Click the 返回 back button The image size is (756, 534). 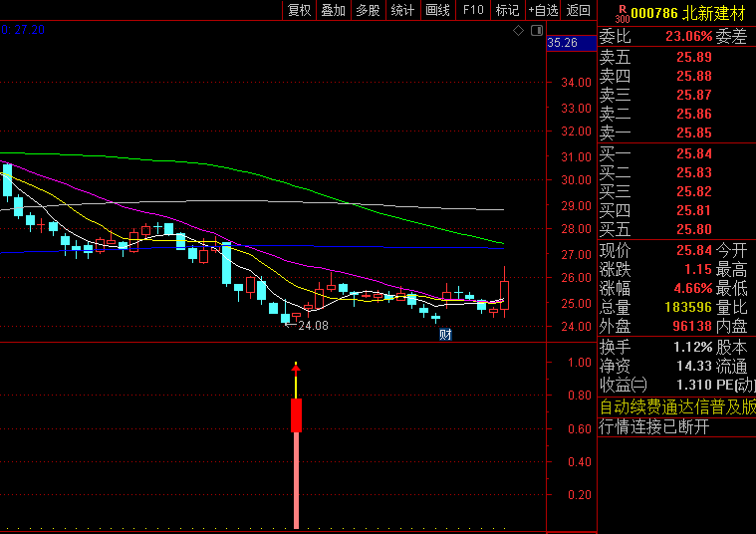point(578,10)
